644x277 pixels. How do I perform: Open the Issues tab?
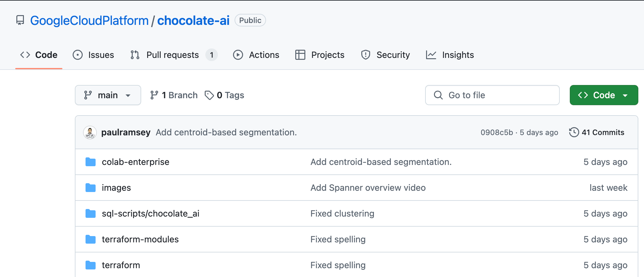[93, 55]
